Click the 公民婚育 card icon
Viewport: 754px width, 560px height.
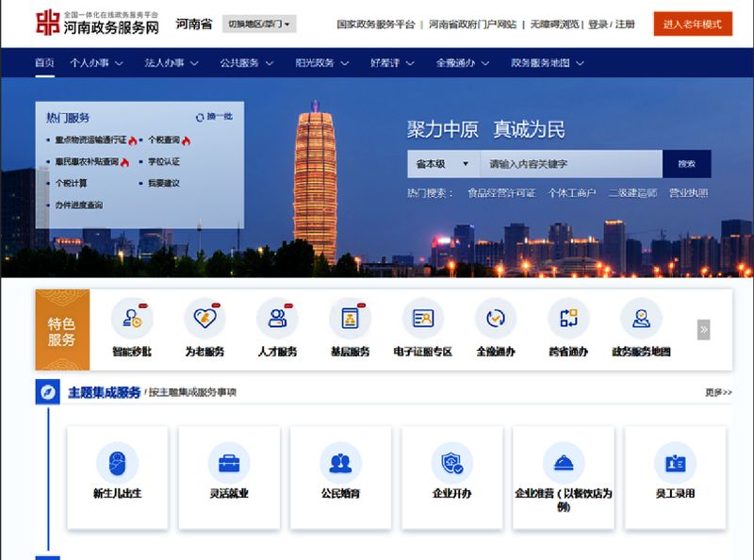point(340,463)
